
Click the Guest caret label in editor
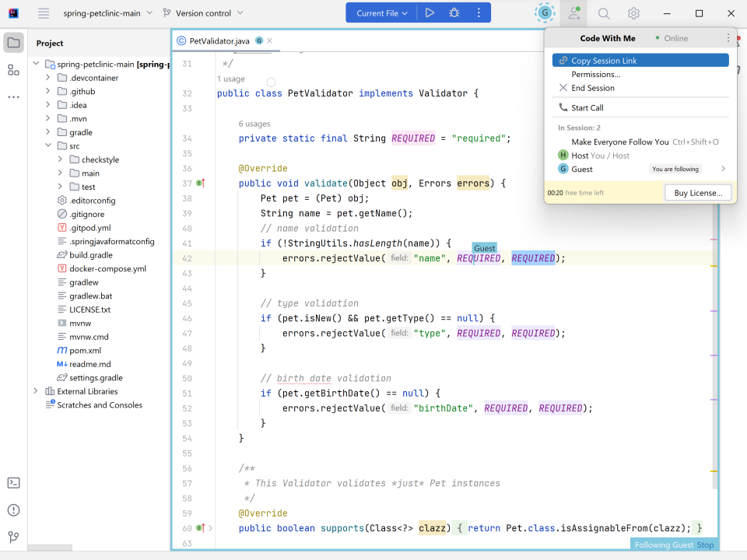[x=485, y=247]
